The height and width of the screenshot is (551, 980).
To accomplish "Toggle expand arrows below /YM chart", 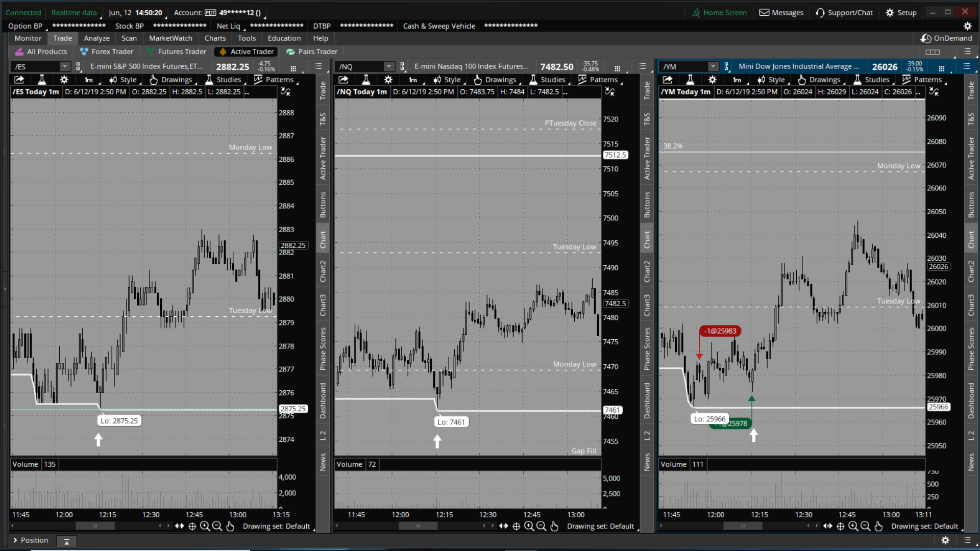I will (x=827, y=526).
